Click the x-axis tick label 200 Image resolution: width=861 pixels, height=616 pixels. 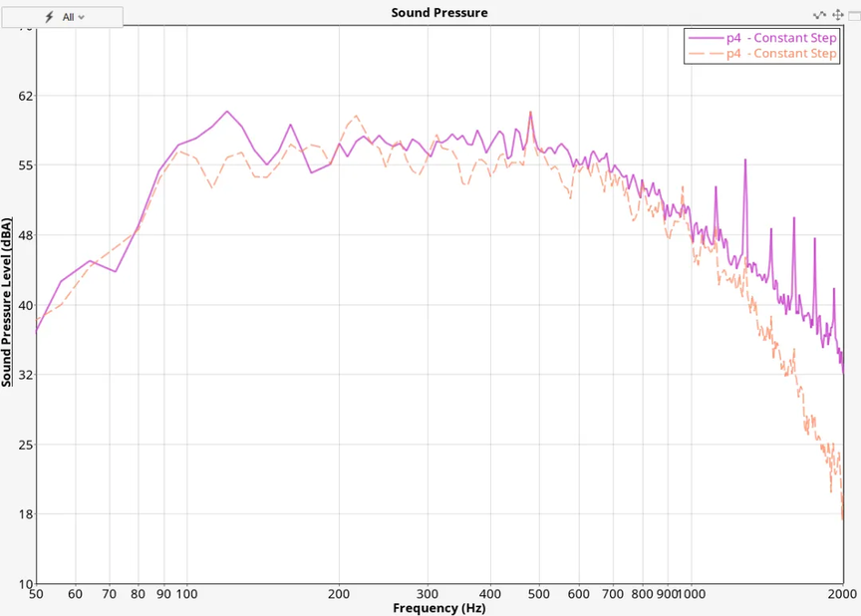tap(339, 594)
